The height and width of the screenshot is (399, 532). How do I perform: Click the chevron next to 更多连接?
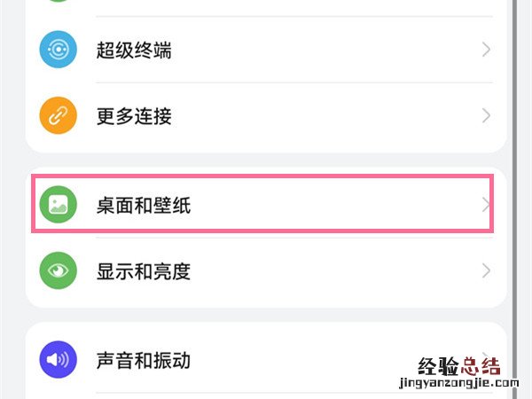tap(486, 116)
